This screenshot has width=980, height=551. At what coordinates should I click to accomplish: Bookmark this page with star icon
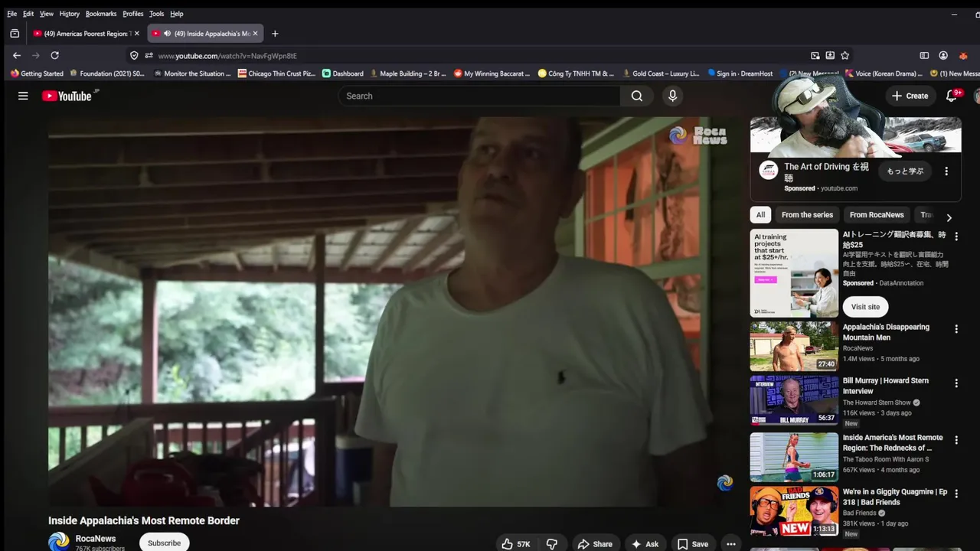(844, 55)
